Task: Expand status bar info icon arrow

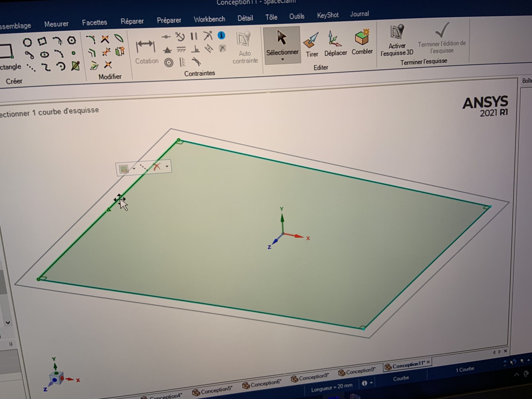Action: [371, 382]
